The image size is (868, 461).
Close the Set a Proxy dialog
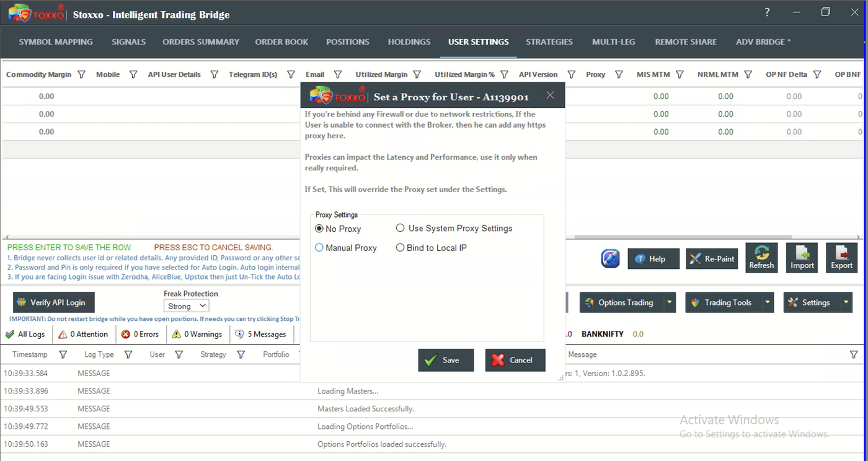pos(551,95)
